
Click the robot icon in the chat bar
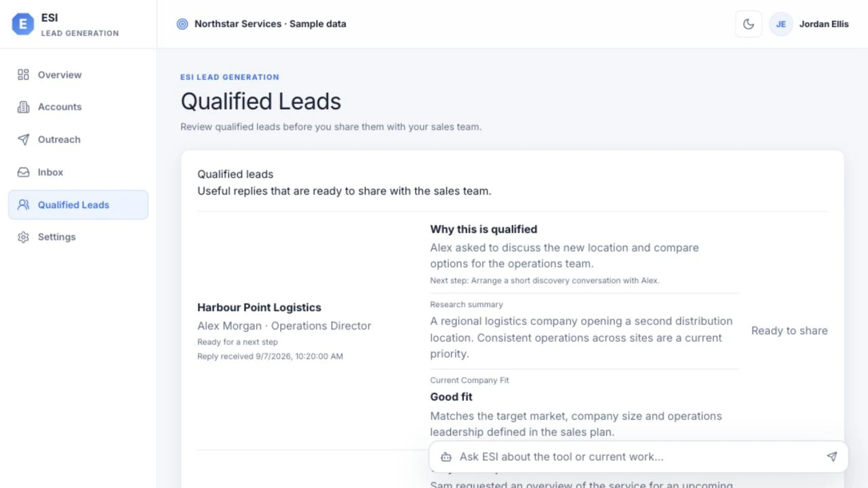click(x=446, y=457)
